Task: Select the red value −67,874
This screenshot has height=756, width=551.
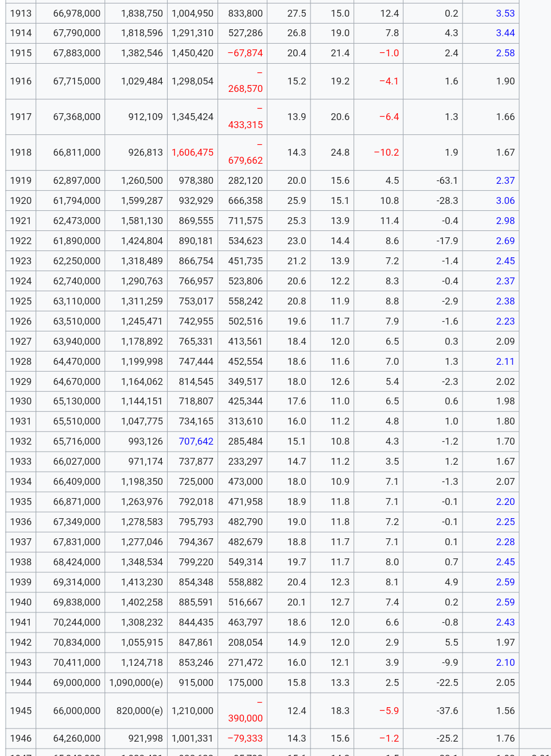Action: click(245, 53)
